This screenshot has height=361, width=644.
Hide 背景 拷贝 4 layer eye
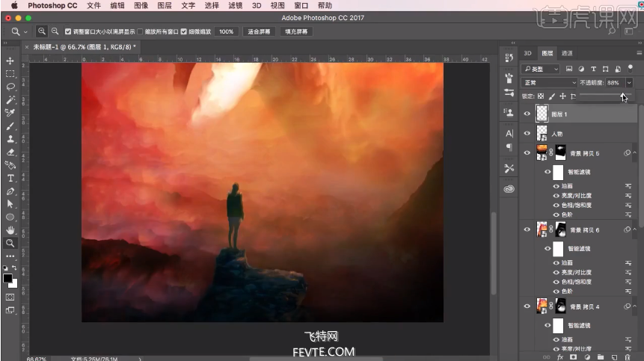[527, 306]
